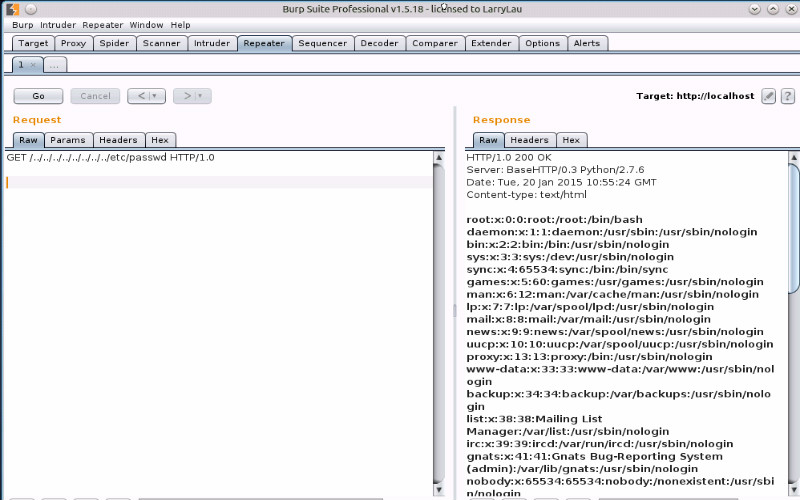Switch to the Target tab
This screenshot has width=800, height=500.
click(33, 43)
